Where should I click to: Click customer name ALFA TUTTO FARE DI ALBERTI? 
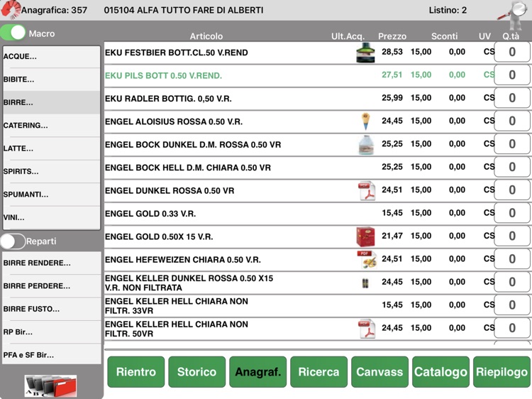coord(200,10)
